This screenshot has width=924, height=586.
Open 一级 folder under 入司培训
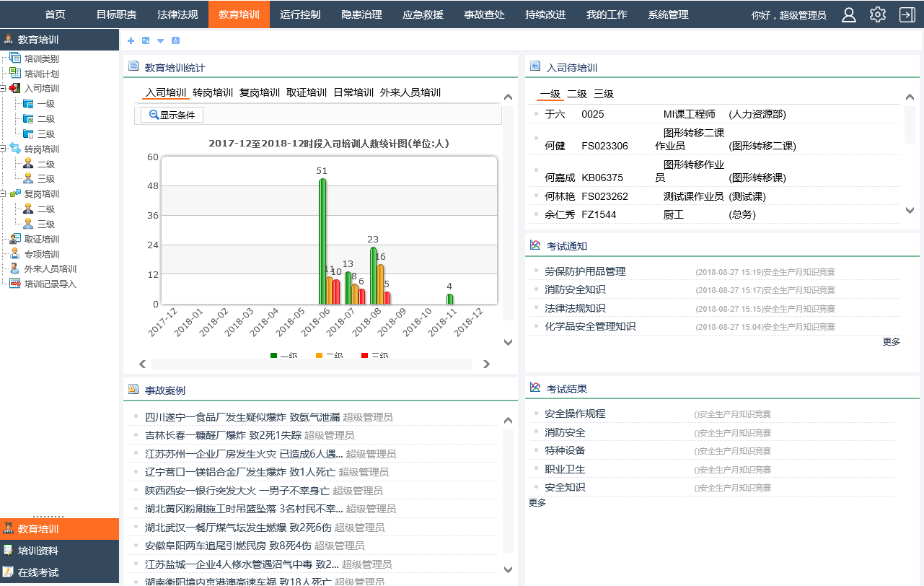tap(29, 104)
